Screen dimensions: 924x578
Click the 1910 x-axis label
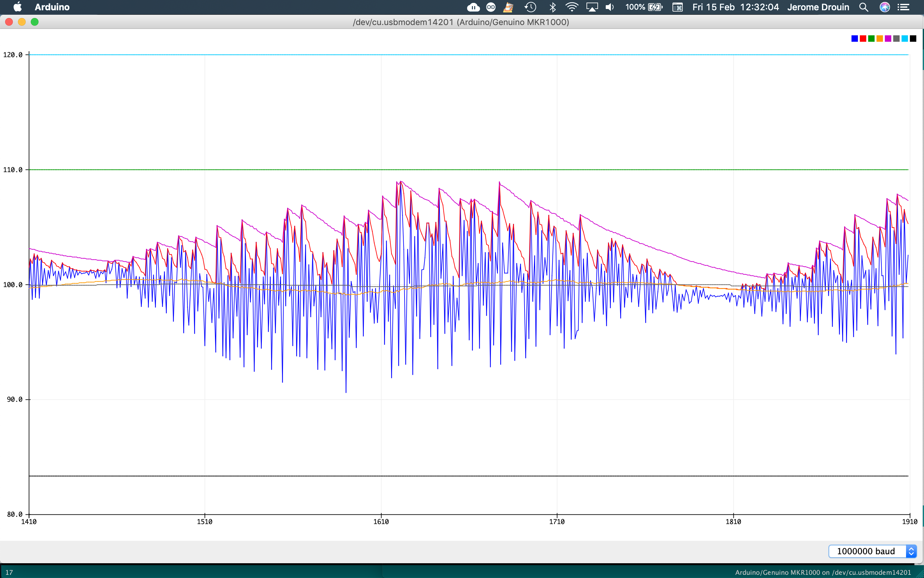[910, 522]
